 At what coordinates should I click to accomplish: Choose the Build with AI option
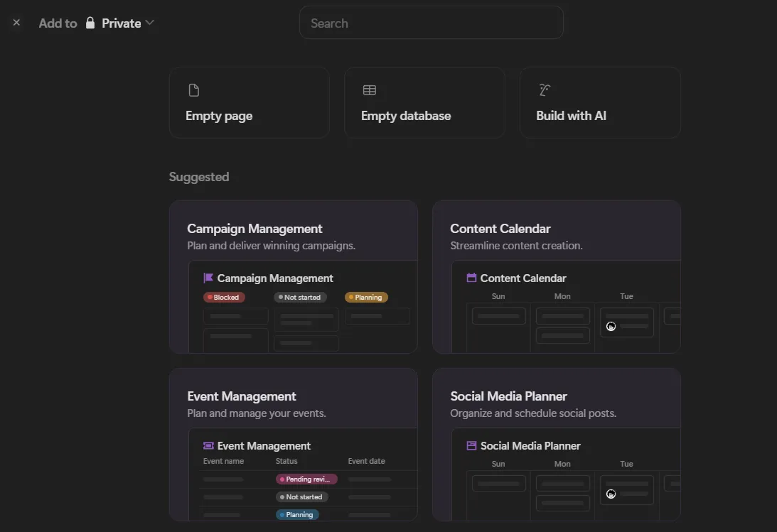pos(571,116)
